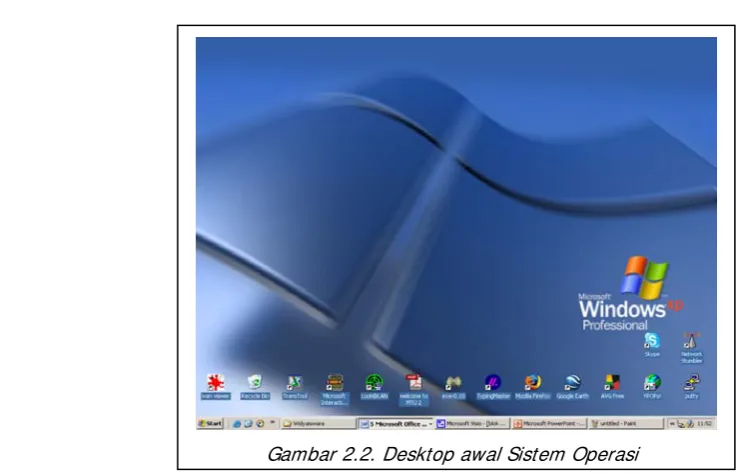Image resolution: width=749 pixels, height=474 pixels.
Task: Switch to the Microsoft Visio taskbar button
Action: (x=472, y=423)
